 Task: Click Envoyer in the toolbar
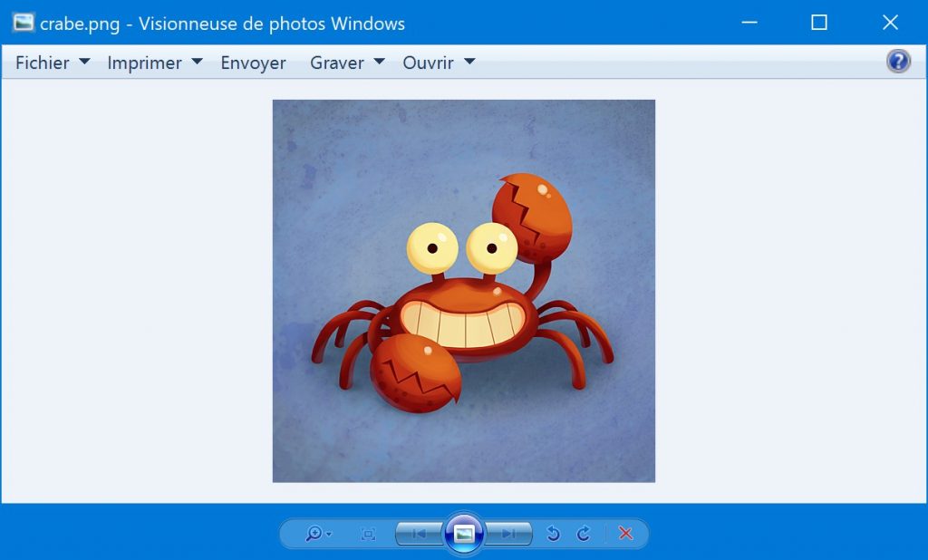[254, 63]
